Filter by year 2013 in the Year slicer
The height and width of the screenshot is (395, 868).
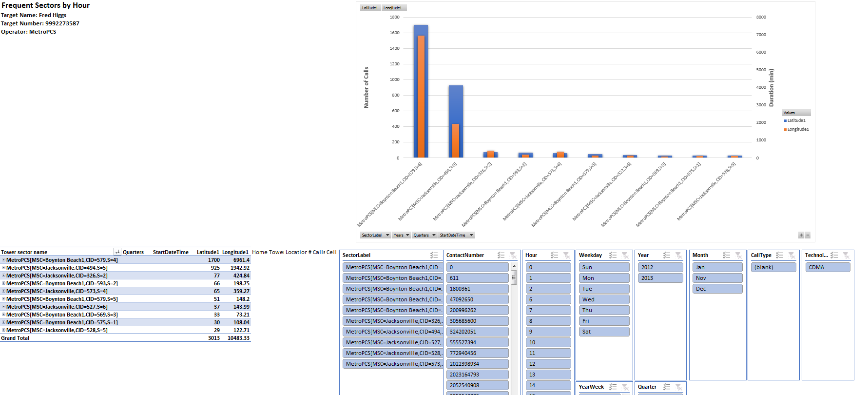click(660, 278)
